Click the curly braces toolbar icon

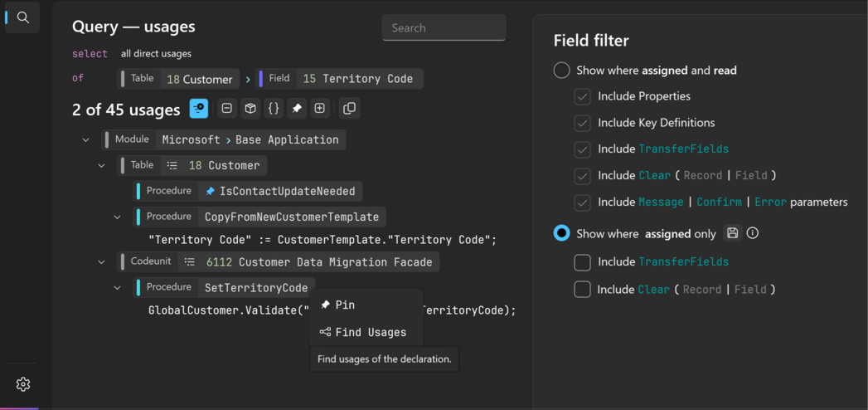click(273, 109)
